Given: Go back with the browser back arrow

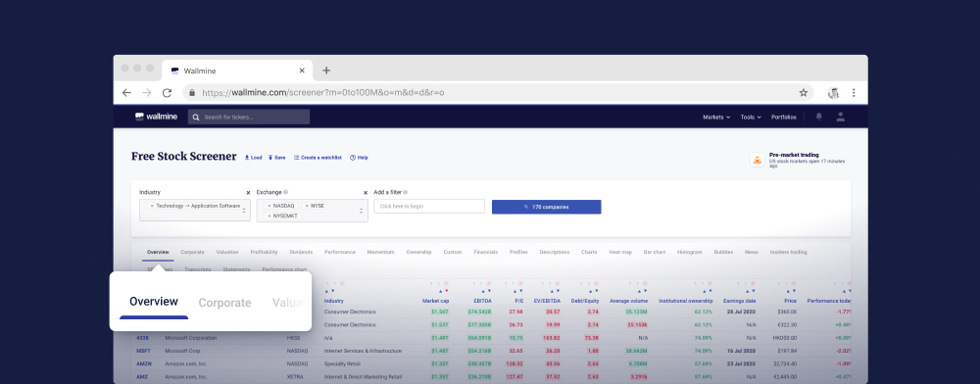Looking at the screenshot, I should [126, 92].
